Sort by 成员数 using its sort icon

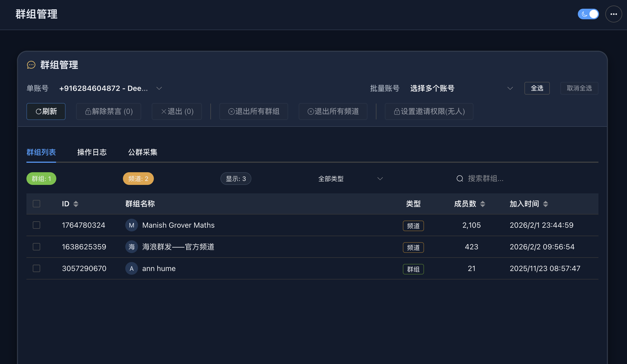483,204
